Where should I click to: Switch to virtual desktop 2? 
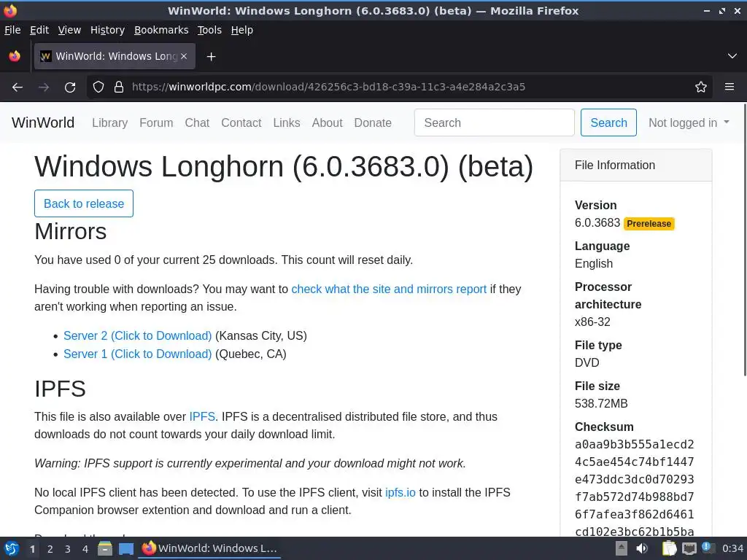50,549
